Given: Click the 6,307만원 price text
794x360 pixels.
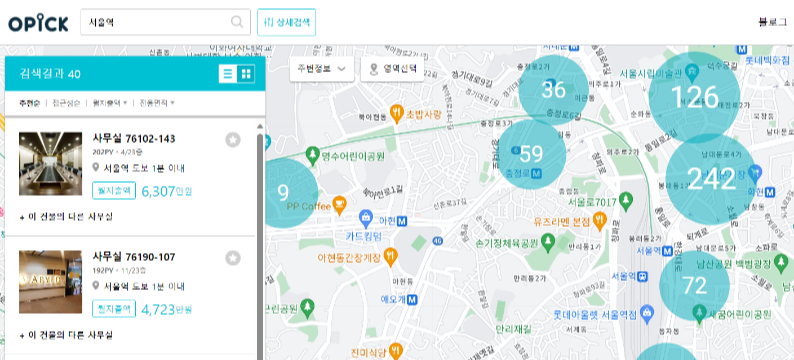Looking at the screenshot, I should point(167,191).
